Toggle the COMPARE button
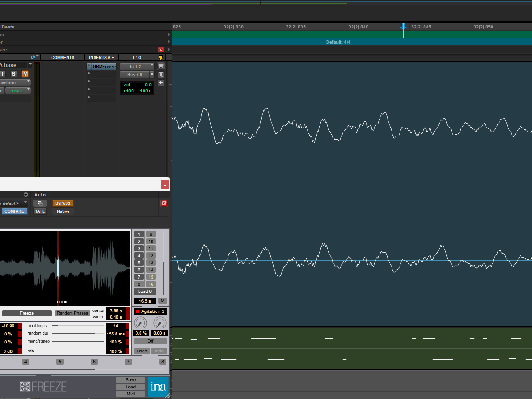The image size is (532, 399). tap(14, 211)
